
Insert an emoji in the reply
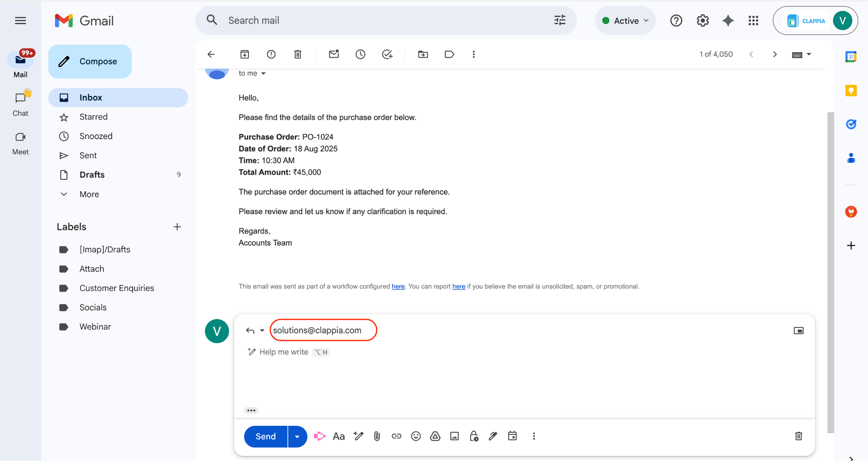(x=416, y=436)
